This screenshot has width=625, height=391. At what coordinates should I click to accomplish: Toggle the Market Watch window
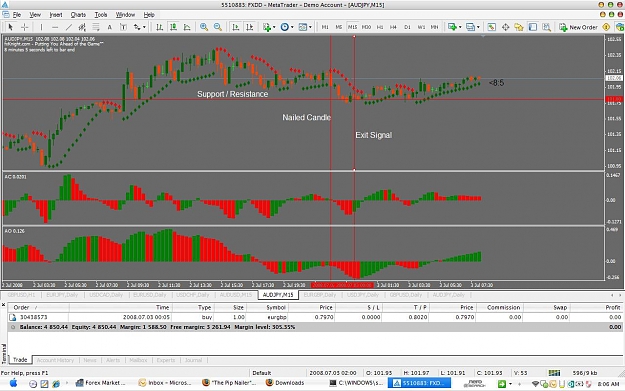pyautogui.click(x=491, y=27)
